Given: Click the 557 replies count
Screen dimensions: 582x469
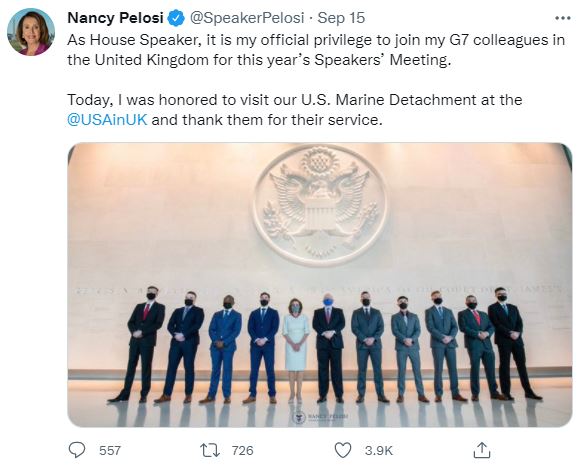Looking at the screenshot, I should click(x=110, y=450).
